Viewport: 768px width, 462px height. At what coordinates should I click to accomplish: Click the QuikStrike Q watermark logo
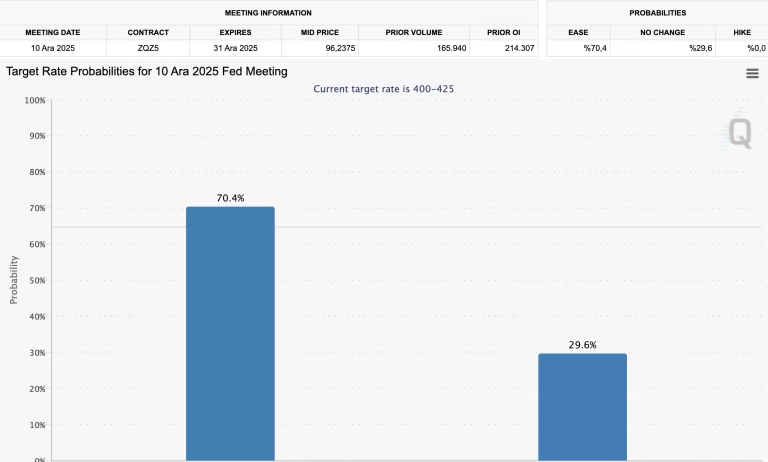(x=740, y=133)
